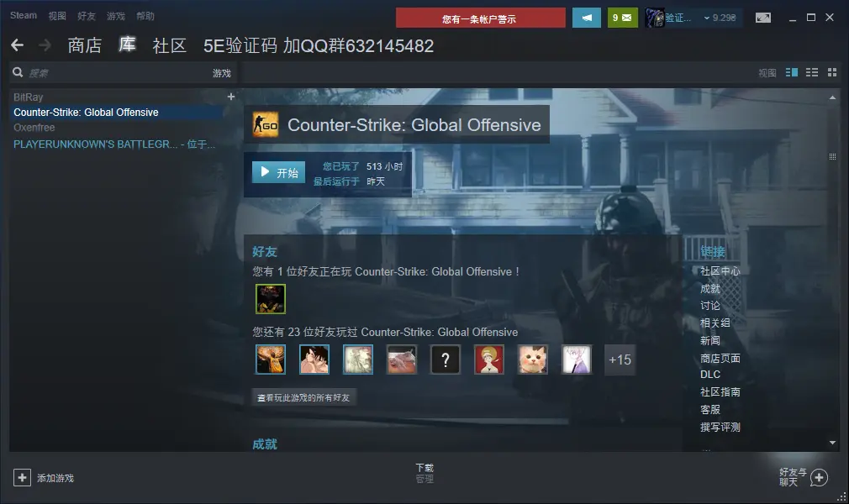Open the 游戏 filter dropdown beside search

(221, 73)
